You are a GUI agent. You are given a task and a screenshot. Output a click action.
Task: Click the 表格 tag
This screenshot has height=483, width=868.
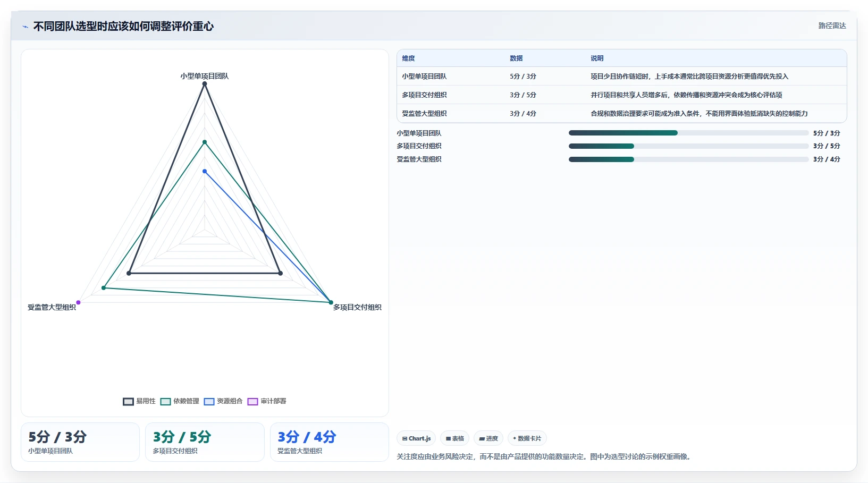454,438
